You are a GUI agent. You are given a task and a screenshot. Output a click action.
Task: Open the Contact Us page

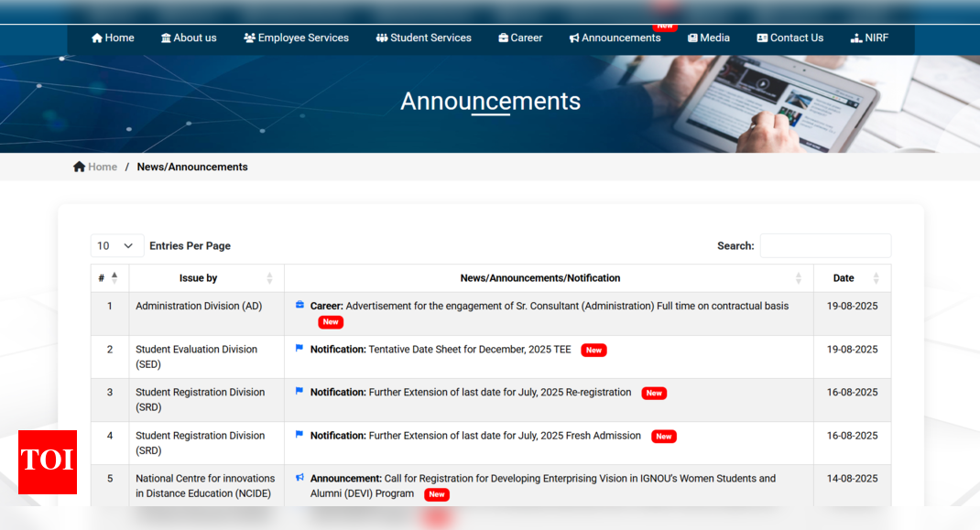(789, 38)
